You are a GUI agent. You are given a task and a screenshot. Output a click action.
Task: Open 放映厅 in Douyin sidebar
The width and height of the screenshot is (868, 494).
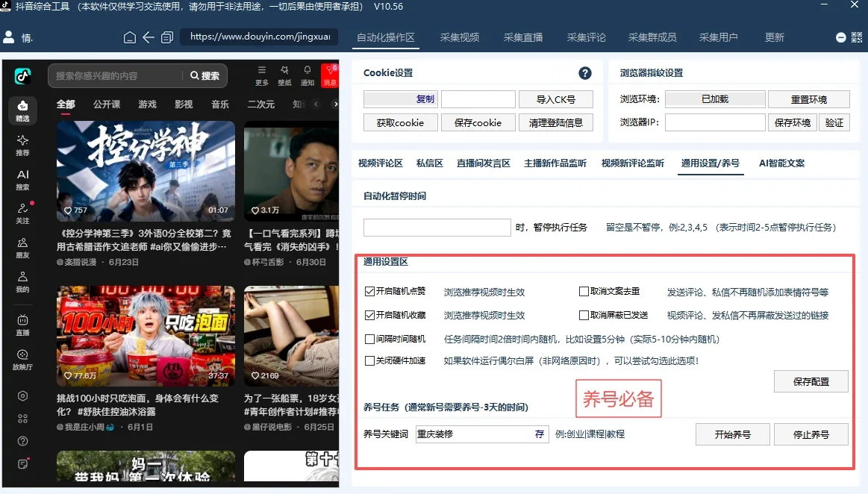click(22, 360)
